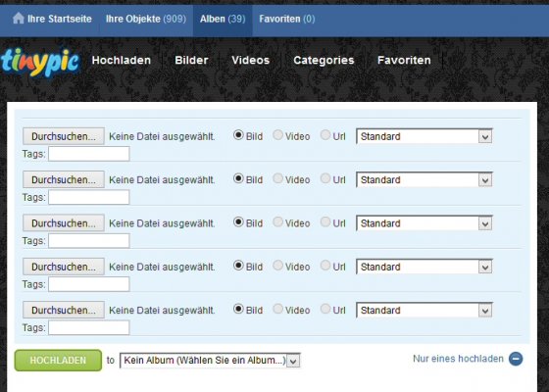
Task: Click the first row's Durchsuchen... button
Action: (x=64, y=136)
